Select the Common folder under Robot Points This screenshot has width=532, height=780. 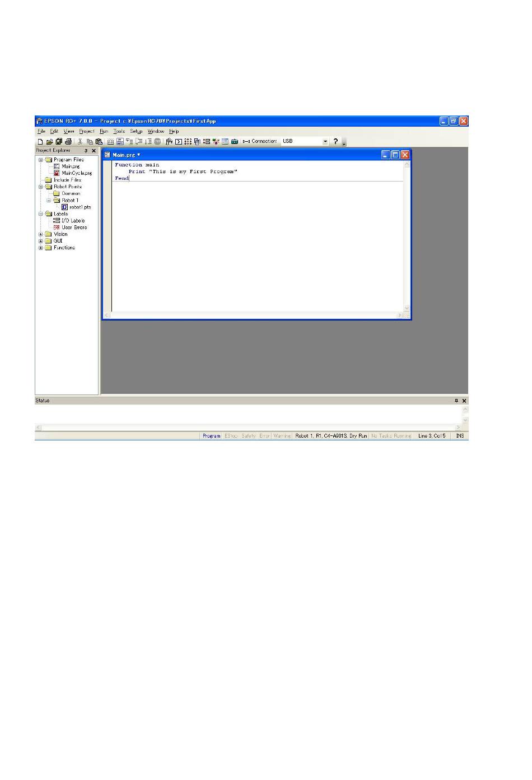tap(71, 193)
